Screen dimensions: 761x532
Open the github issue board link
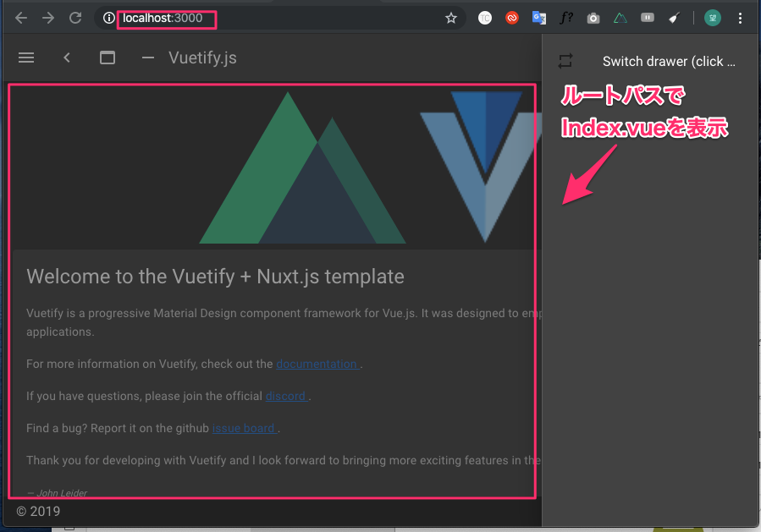245,428
